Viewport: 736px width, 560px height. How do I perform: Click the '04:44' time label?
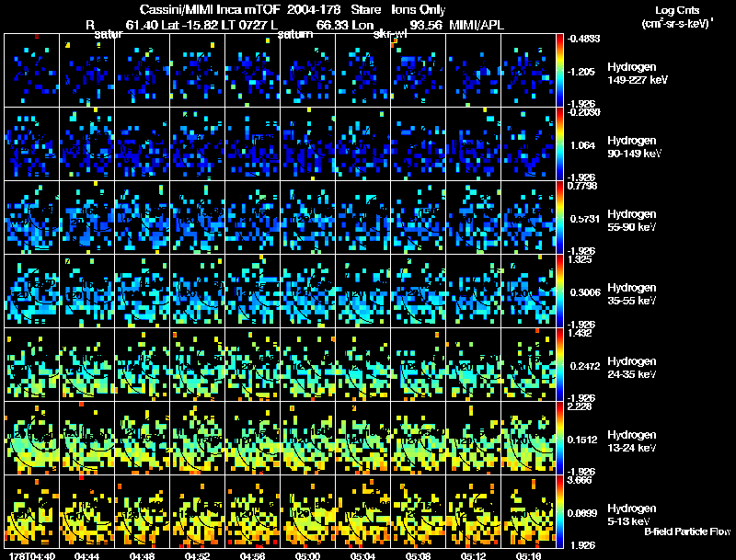(86, 555)
